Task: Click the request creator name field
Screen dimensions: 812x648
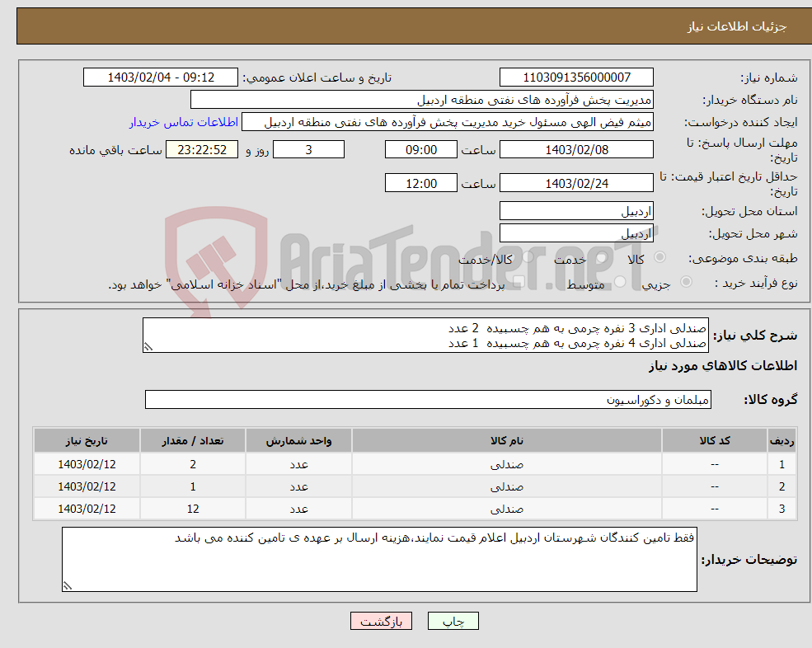Action: (448, 122)
